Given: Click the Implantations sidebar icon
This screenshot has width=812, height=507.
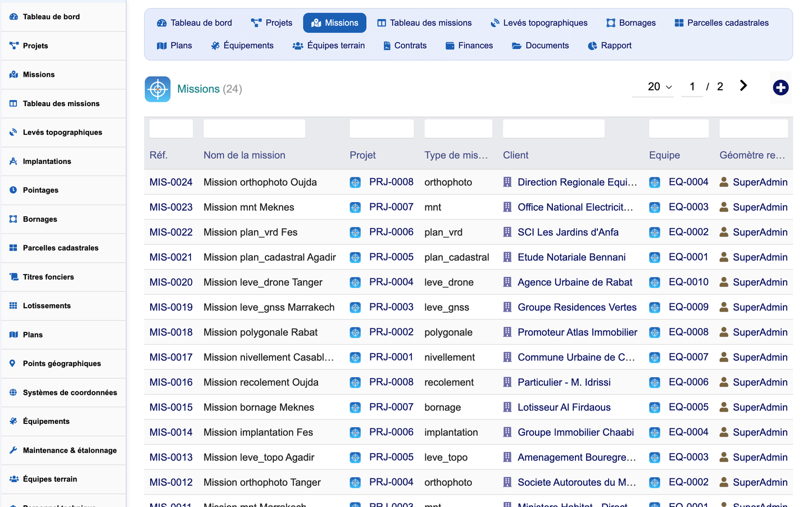Looking at the screenshot, I should coord(13,161).
